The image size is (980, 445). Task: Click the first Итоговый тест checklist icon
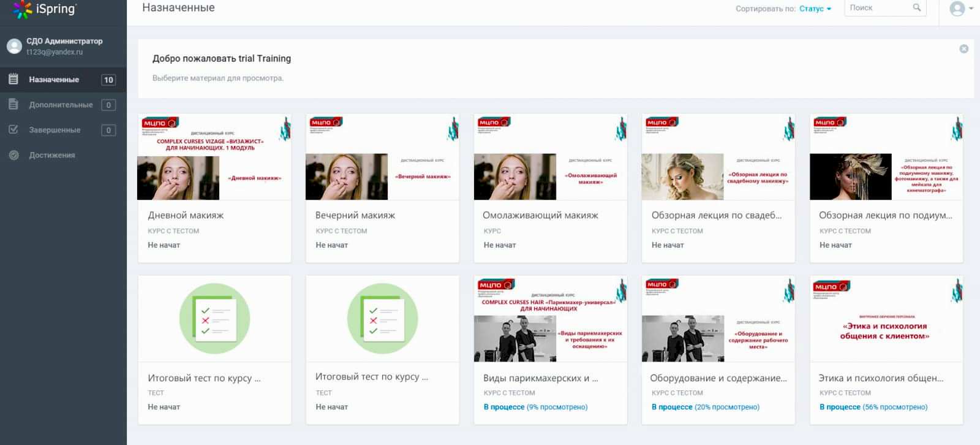214,318
